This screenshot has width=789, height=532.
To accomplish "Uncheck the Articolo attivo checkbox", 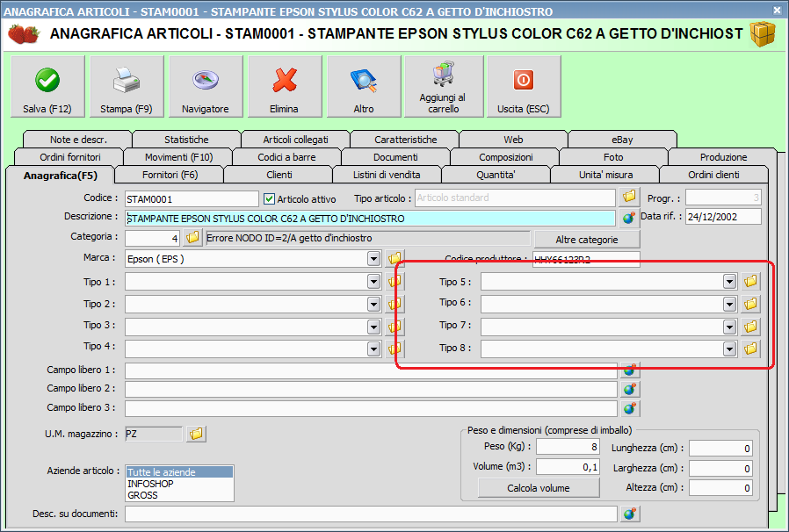I will [269, 199].
